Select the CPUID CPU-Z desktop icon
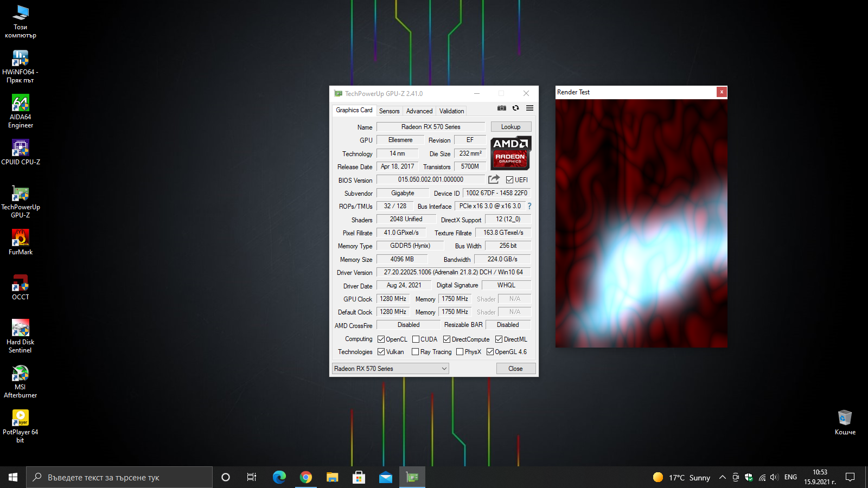This screenshot has height=488, width=868. [x=21, y=152]
